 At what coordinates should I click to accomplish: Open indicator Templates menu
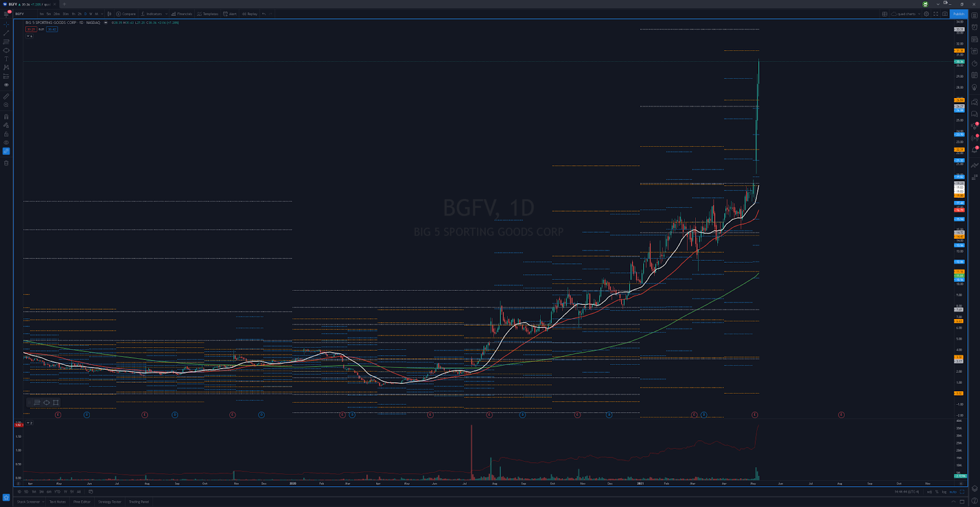point(208,13)
